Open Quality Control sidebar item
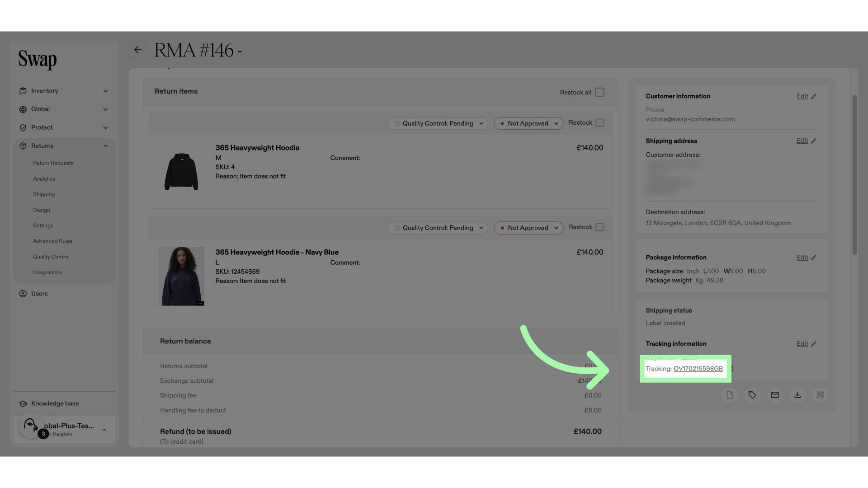Image resolution: width=868 pixels, height=488 pixels. (51, 257)
